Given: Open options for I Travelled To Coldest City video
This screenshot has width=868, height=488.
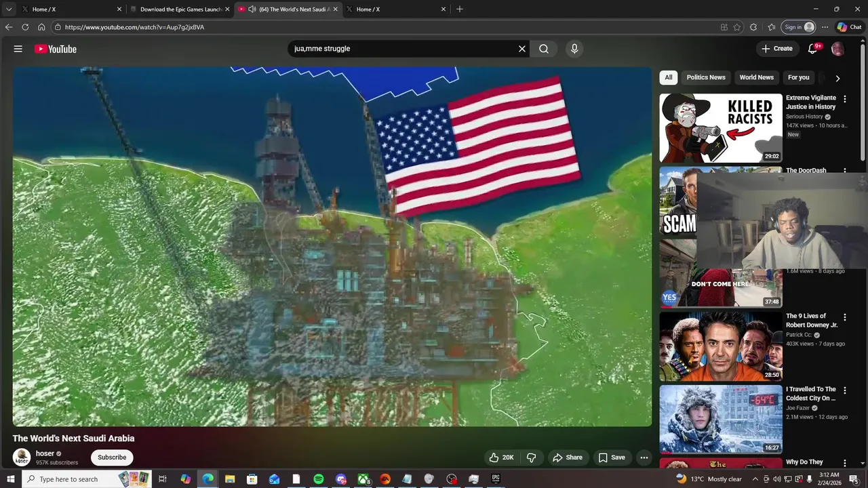Looking at the screenshot, I should point(845,390).
